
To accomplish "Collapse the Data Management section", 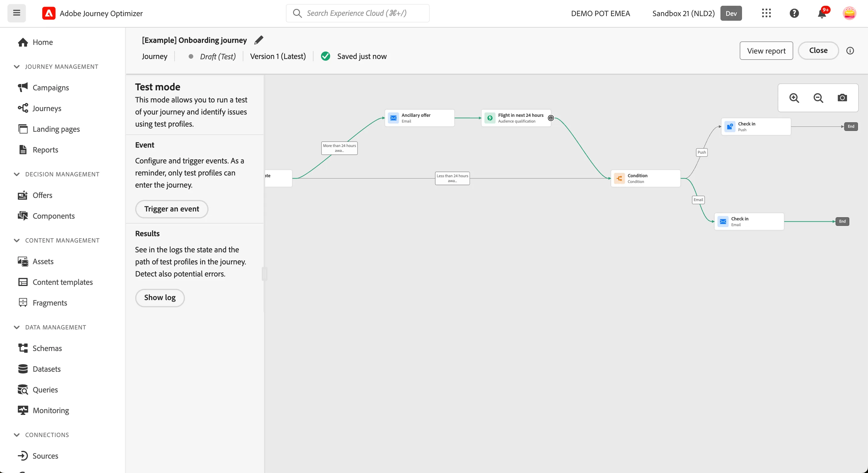I will (16, 327).
